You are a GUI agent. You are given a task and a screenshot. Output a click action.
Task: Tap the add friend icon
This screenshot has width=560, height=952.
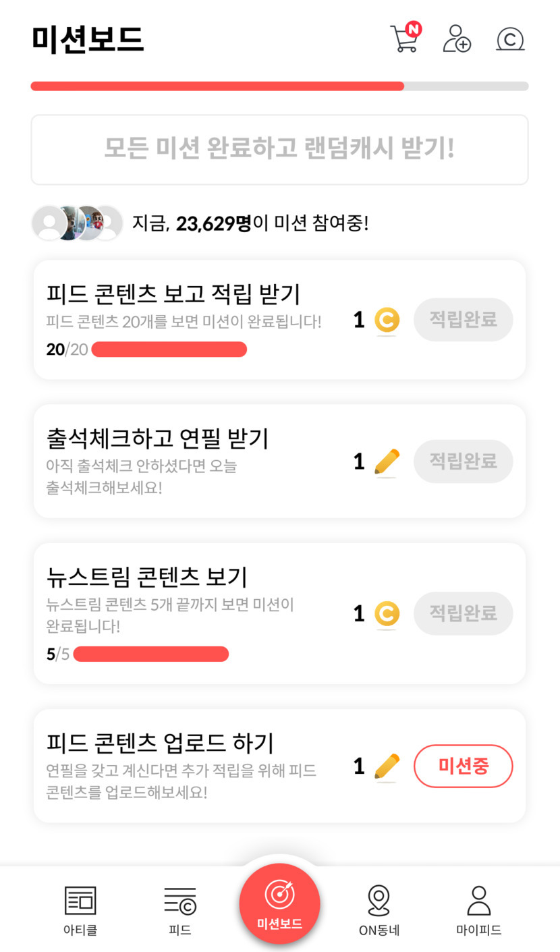pos(457,38)
